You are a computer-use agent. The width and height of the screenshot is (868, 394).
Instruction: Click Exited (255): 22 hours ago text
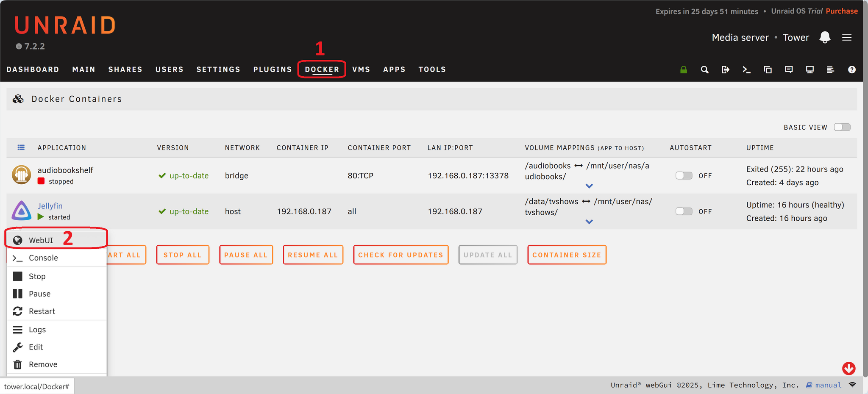coord(795,169)
